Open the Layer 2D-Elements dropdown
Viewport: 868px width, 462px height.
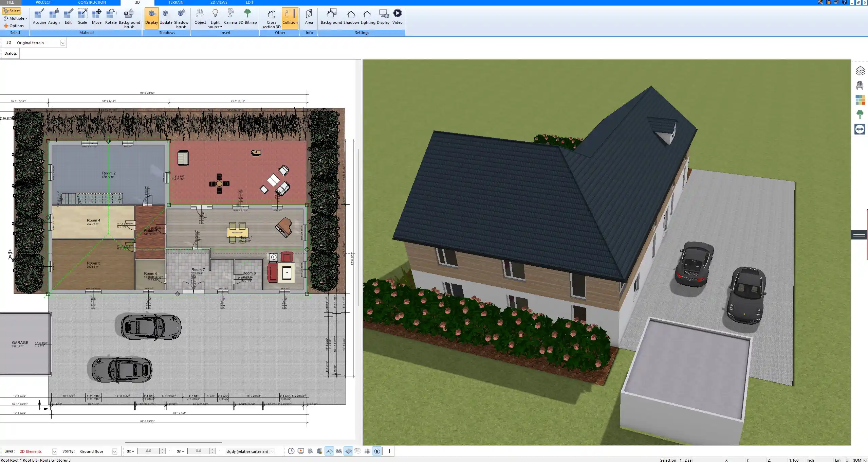[54, 451]
